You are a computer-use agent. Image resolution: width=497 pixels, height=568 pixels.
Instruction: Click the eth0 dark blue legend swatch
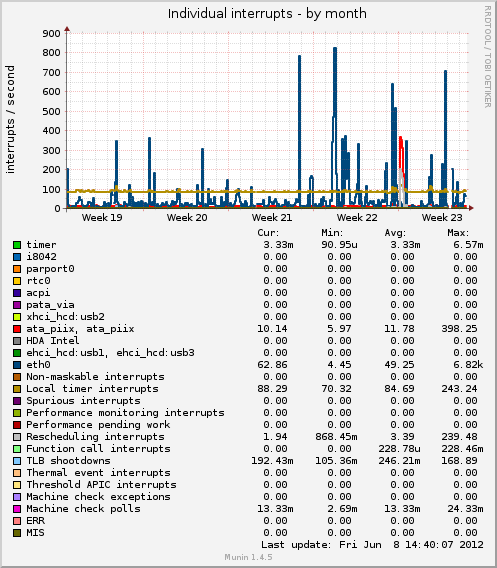[x=17, y=365]
